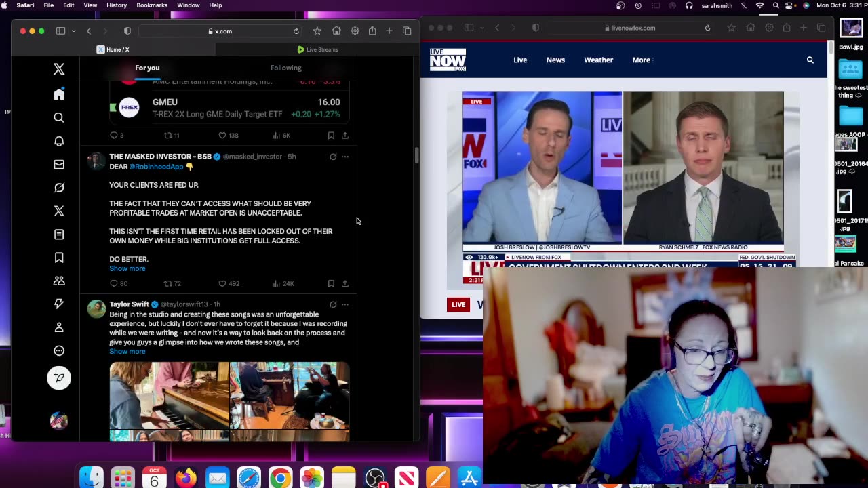Open the more options on Taylor Swift post
Image resolution: width=868 pixels, height=488 pixels.
pyautogui.click(x=345, y=304)
